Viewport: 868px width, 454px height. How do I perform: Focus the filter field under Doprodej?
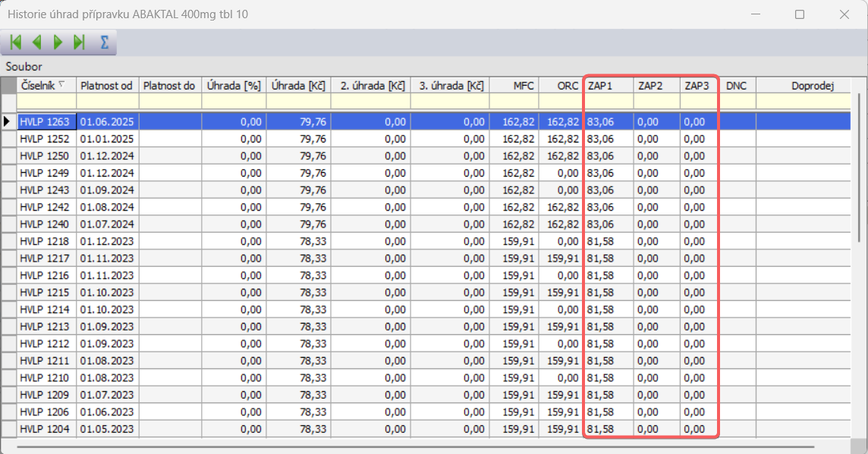pos(804,102)
